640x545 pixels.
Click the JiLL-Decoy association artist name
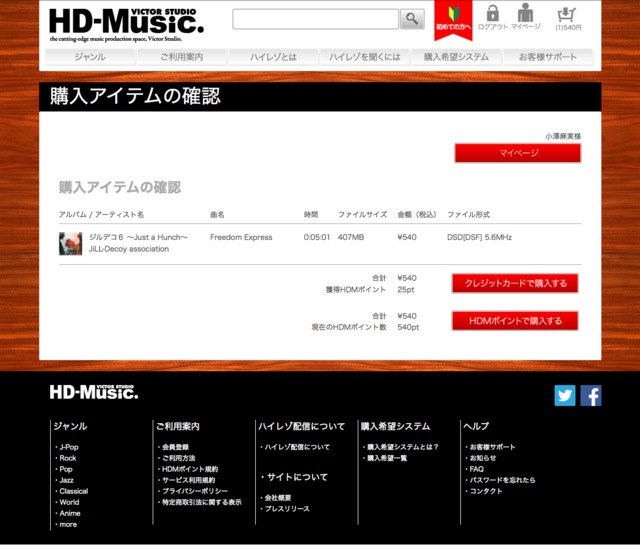point(129,249)
